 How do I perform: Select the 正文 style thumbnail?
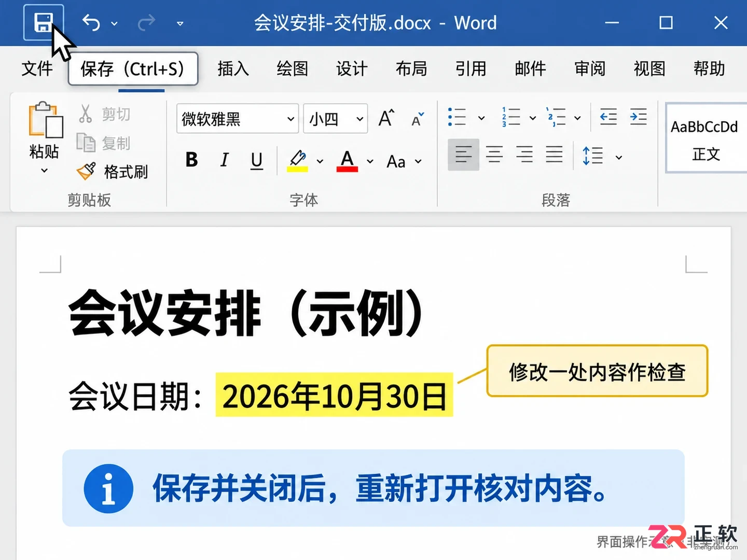(706, 138)
